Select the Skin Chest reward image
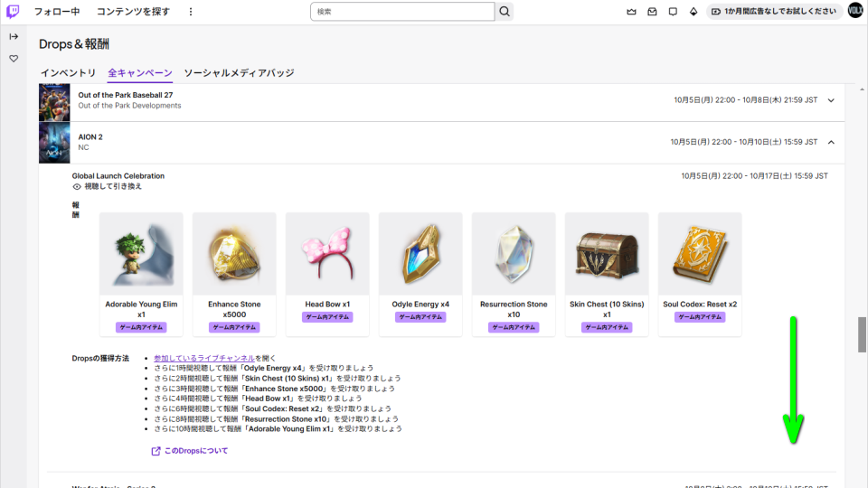 607,254
